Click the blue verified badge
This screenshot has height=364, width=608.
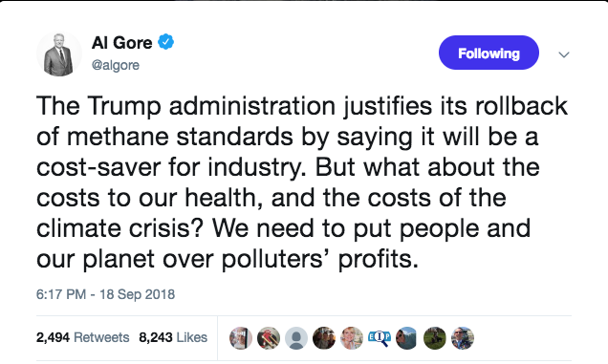[x=165, y=42]
